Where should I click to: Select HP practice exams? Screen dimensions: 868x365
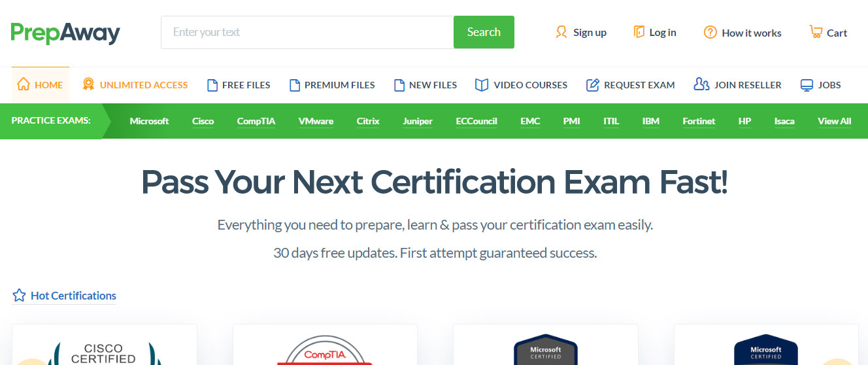click(744, 121)
